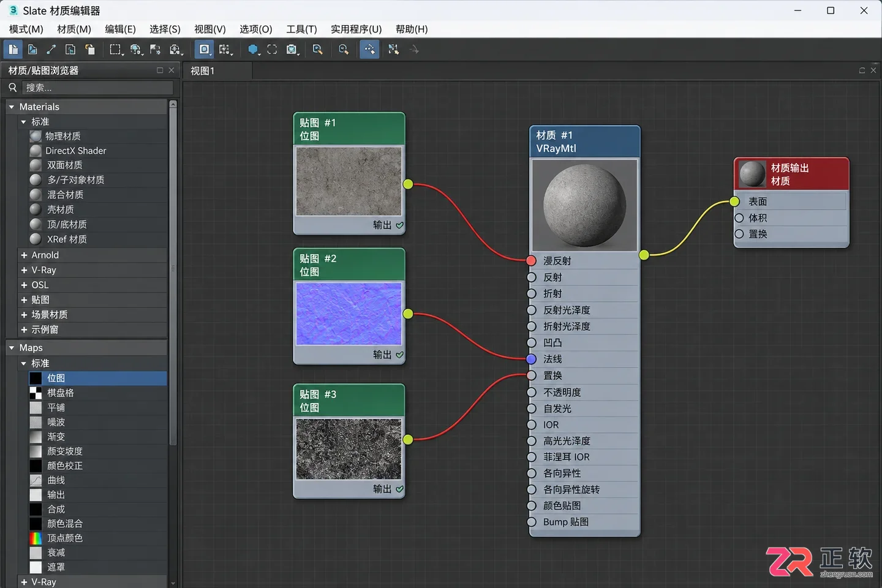882x588 pixels.
Task: Click the 凹凸 input socket on VRayMtl
Action: 532,343
